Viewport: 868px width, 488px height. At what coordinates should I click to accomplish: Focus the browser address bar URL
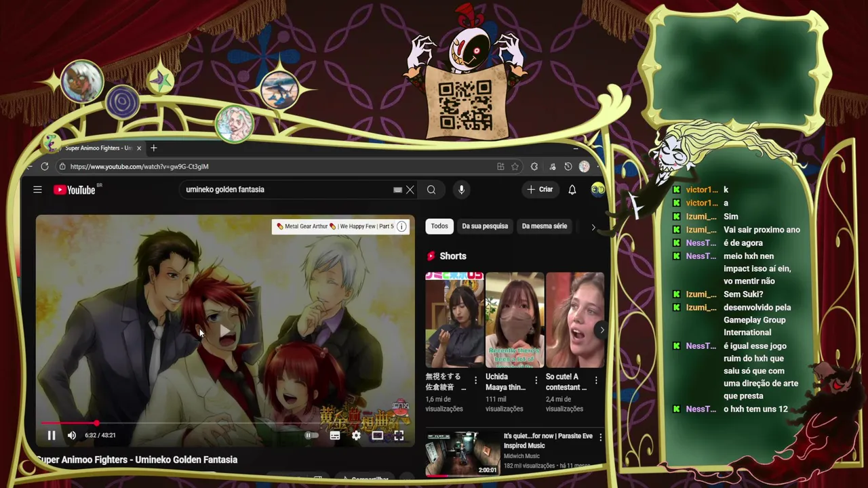click(x=139, y=167)
